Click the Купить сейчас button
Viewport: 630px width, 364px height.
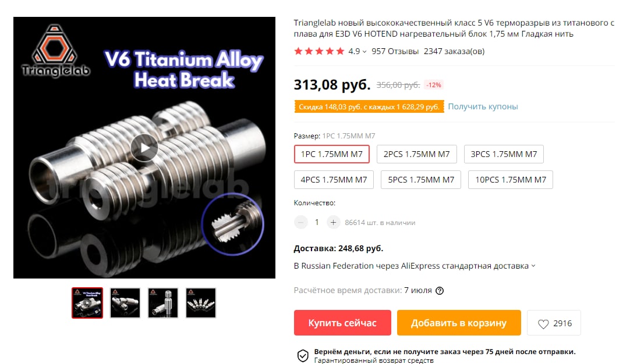342,323
